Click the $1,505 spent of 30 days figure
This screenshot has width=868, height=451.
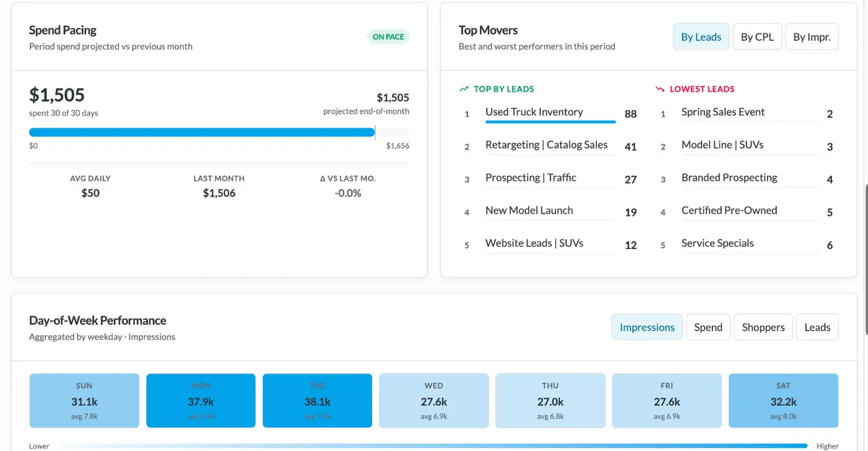(57, 95)
